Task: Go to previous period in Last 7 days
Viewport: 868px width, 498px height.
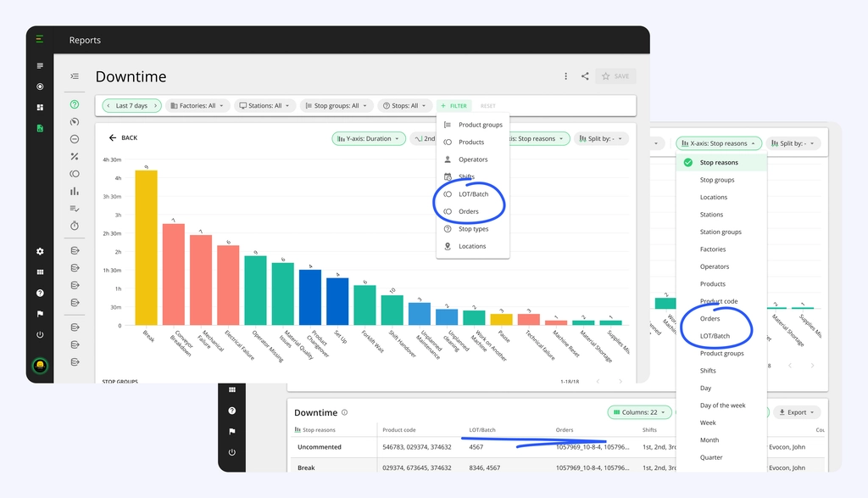Action: (x=108, y=106)
